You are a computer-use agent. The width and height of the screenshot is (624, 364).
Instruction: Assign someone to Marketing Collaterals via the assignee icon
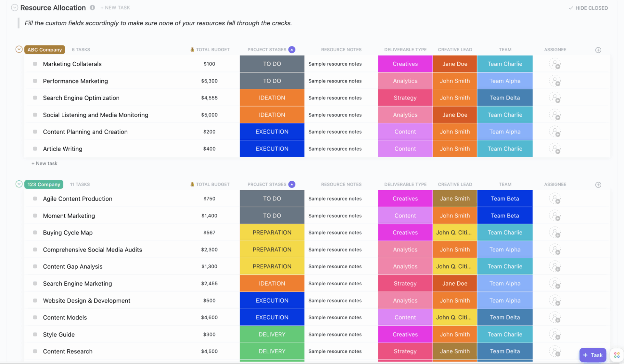[555, 64]
